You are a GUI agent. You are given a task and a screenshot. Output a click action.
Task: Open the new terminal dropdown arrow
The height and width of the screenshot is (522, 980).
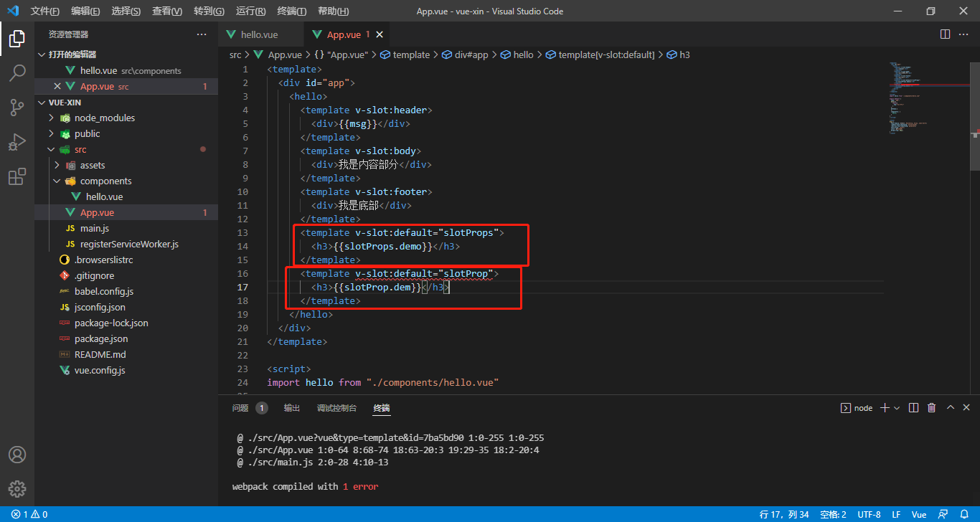point(897,407)
